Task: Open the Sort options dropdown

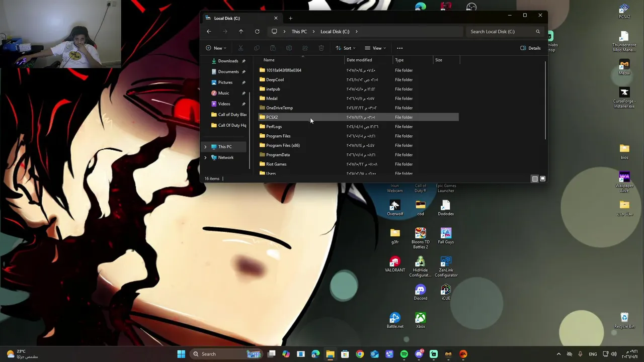Action: tap(346, 48)
